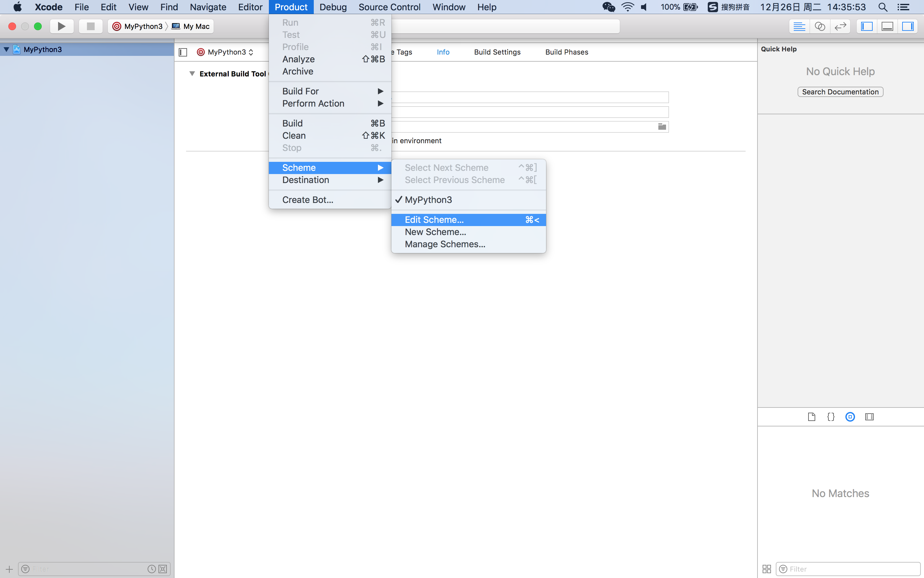This screenshot has height=578, width=924.
Task: Open the File menu
Action: pos(81,7)
